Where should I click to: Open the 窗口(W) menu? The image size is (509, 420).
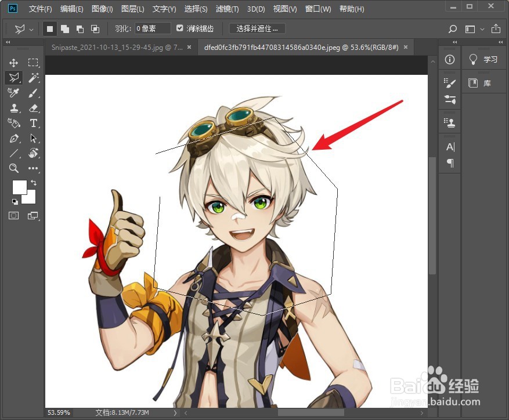click(318, 9)
